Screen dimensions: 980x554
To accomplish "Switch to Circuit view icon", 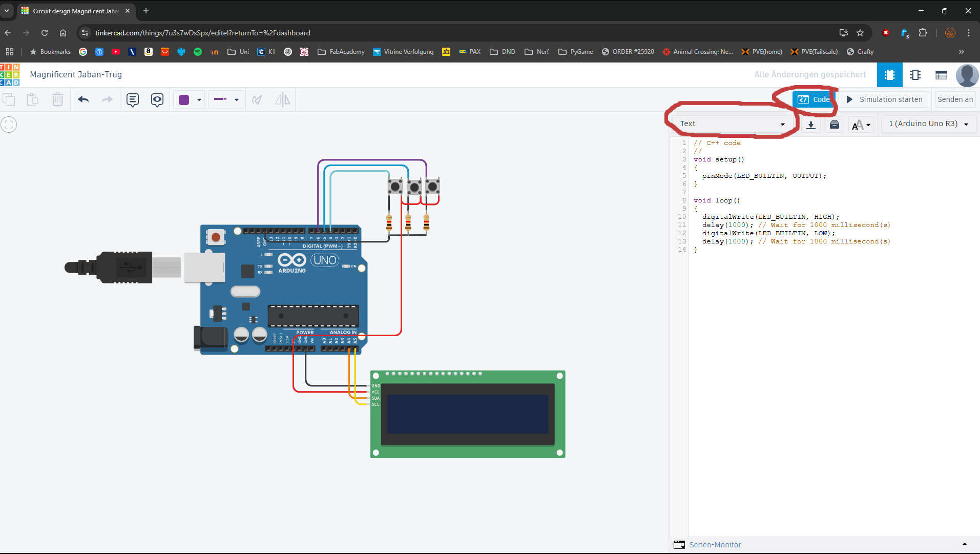I will [x=890, y=75].
